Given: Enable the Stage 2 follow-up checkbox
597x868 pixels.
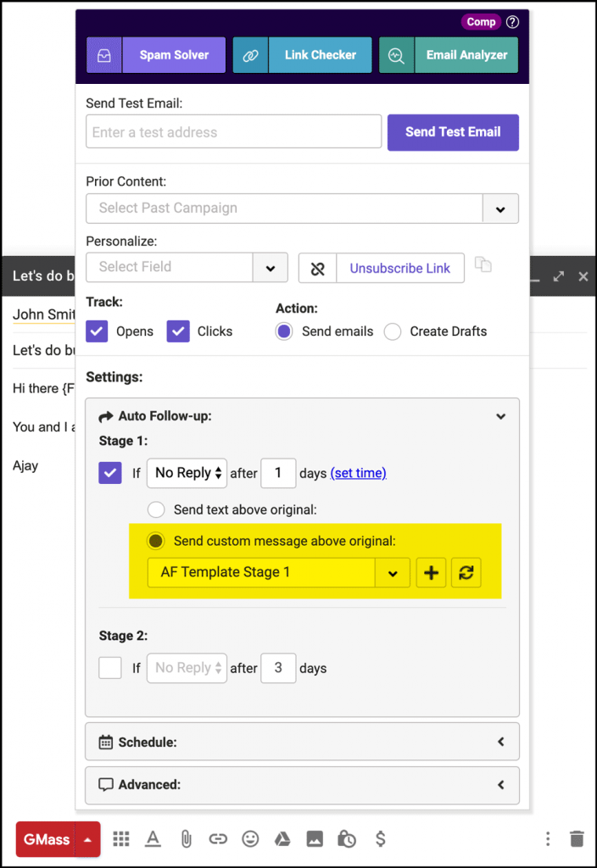Looking at the screenshot, I should point(110,668).
